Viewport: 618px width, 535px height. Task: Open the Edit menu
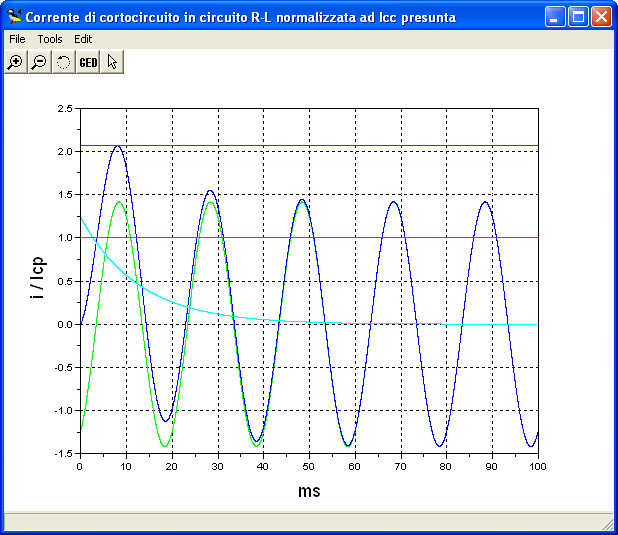[83, 39]
